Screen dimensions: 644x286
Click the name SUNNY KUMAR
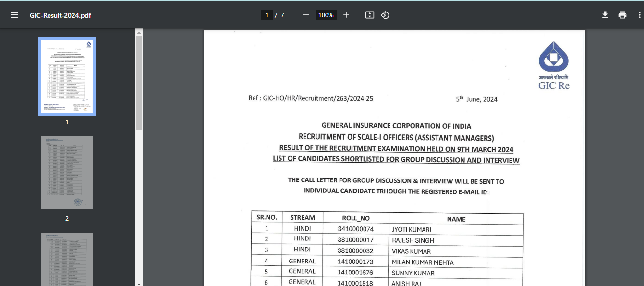coord(413,273)
